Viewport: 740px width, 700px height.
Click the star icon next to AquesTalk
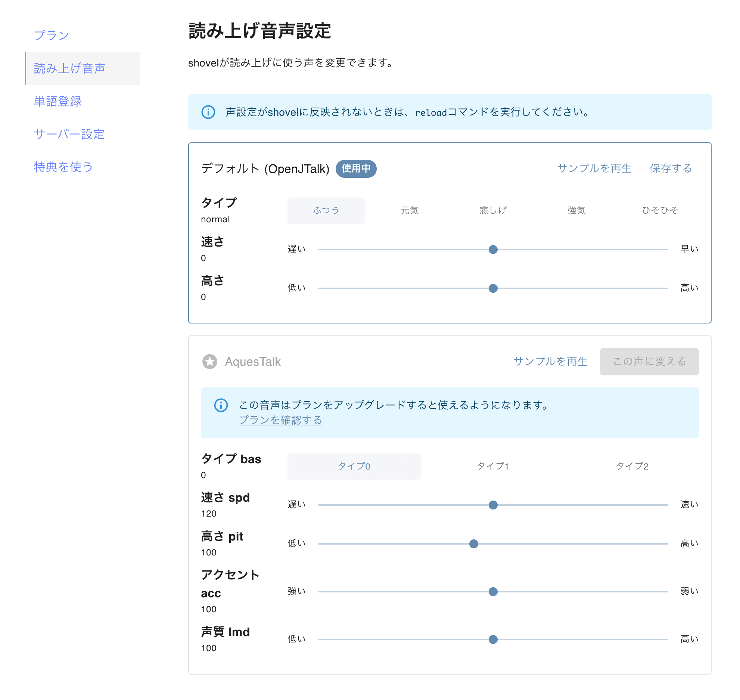(210, 362)
